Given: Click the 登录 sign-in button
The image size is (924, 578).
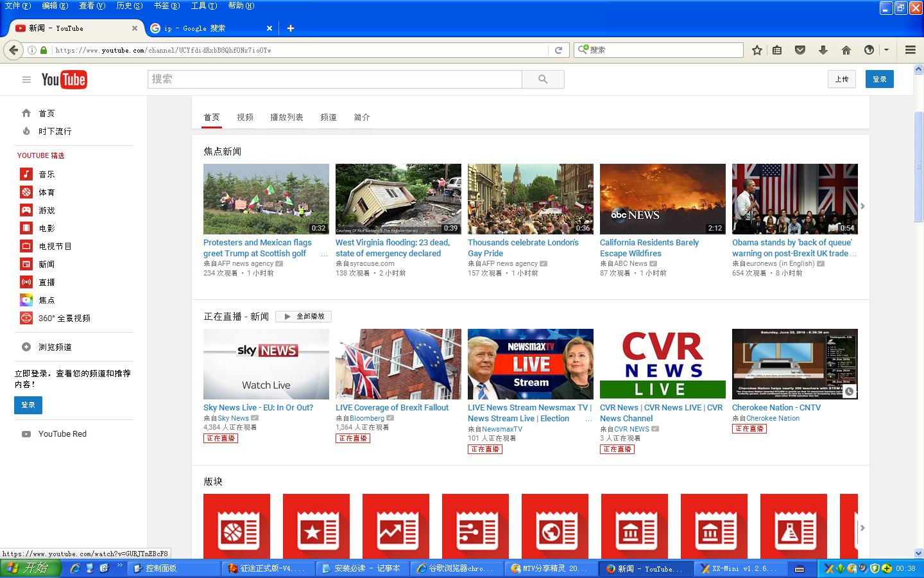Looking at the screenshot, I should (879, 78).
